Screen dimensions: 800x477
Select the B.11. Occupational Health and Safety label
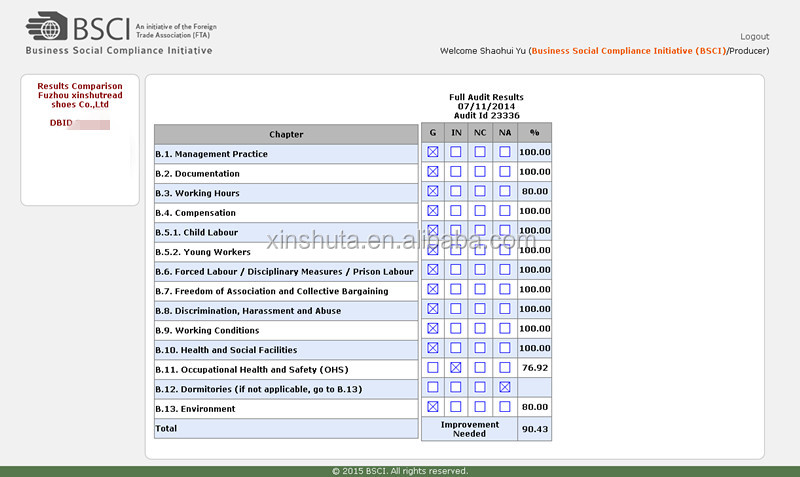pos(252,370)
